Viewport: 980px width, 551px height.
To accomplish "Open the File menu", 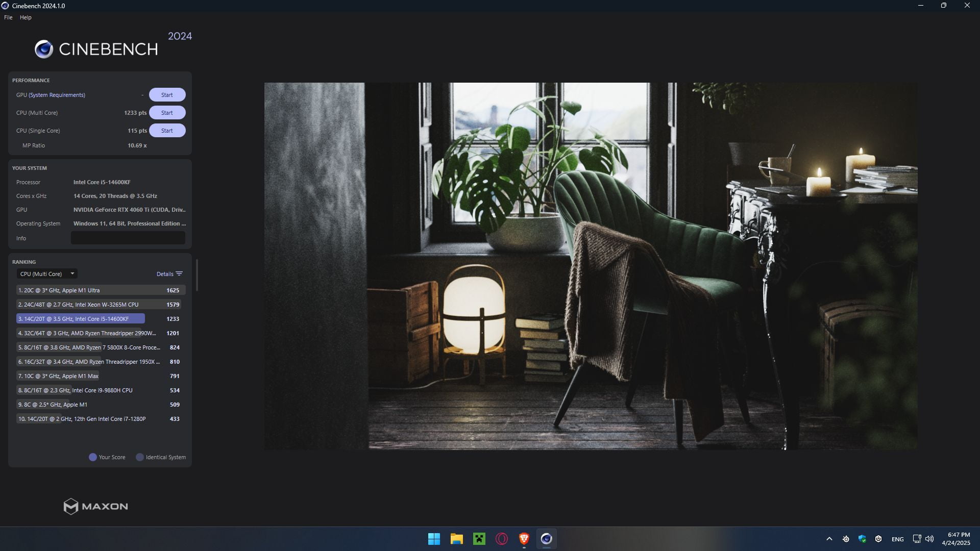I will (x=8, y=17).
